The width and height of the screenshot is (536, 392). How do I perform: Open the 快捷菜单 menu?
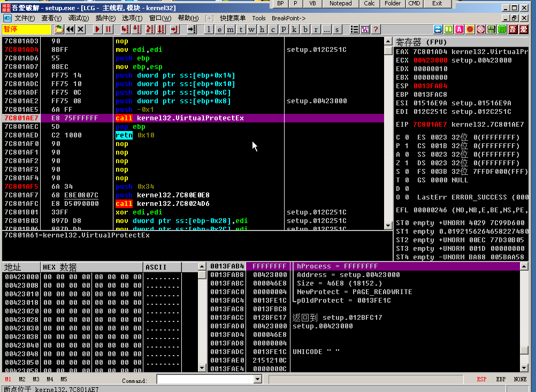[233, 18]
